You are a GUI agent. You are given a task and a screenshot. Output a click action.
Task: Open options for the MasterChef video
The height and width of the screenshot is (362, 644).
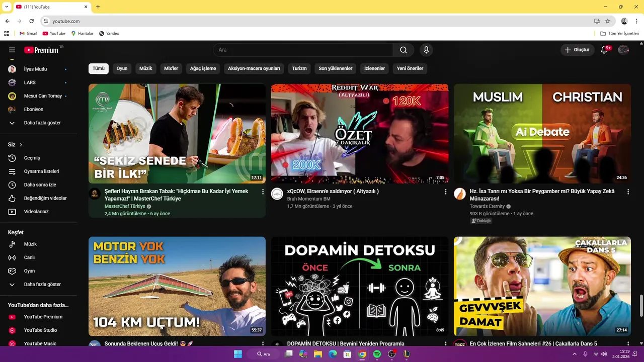(263, 192)
